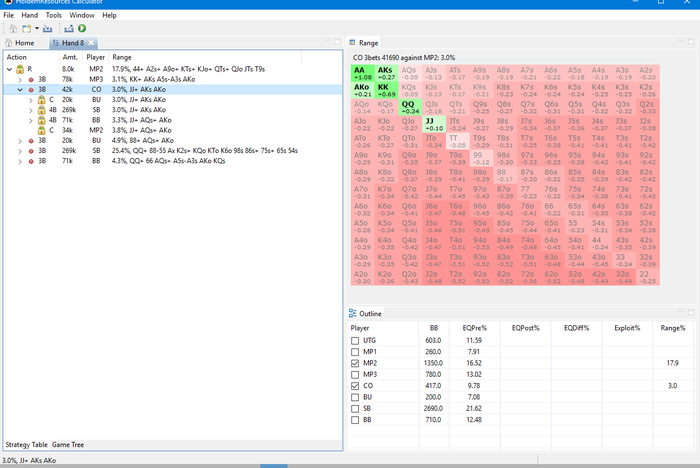Maximize the Range panel
Screen dimensions: 700x468
coord(691,41)
